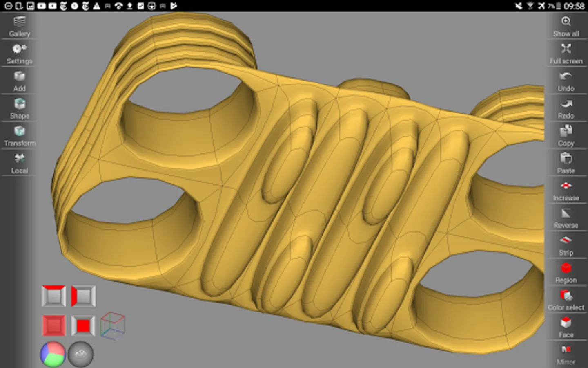Activate Color select mode
This screenshot has width=588, height=368.
566,300
